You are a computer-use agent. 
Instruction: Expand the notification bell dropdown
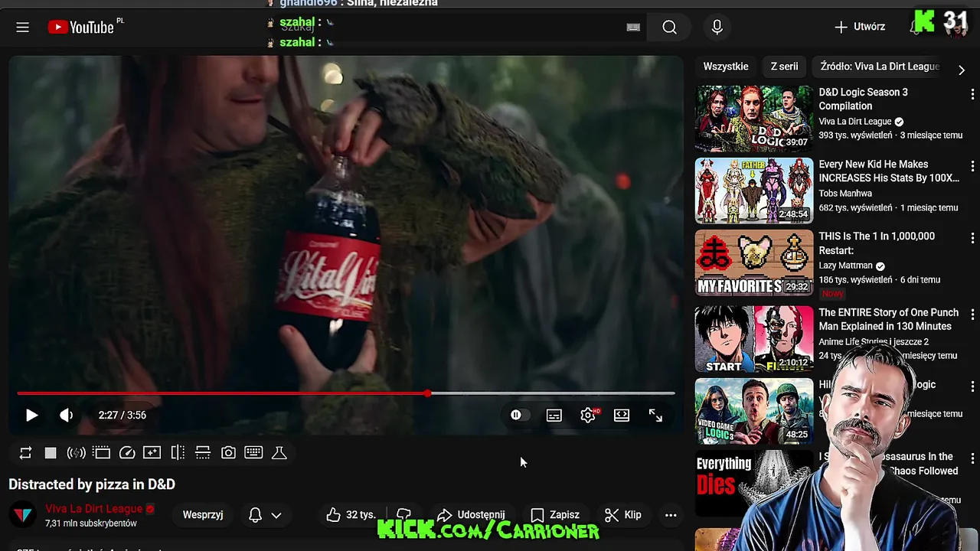[265, 515]
